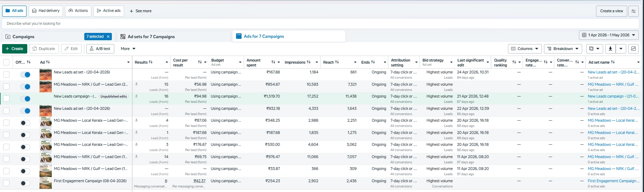Remove the 7 selected filter chip

108,36
